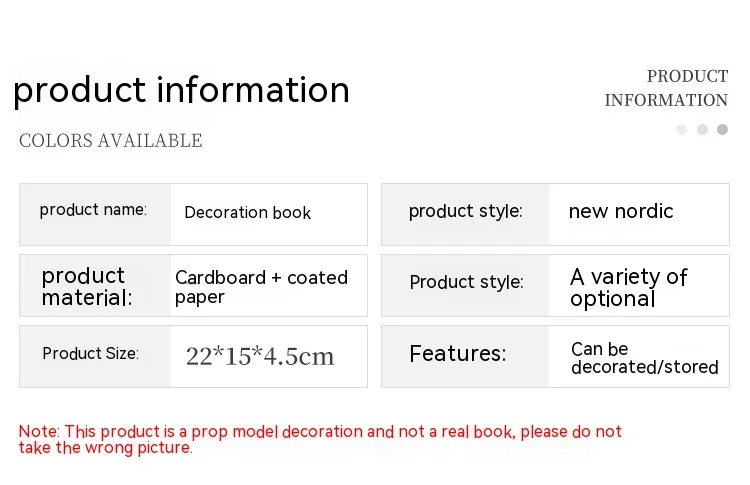Viewport: 750px width, 485px height.
Task: Select the 'Decoration book' value
Action: pos(247,213)
